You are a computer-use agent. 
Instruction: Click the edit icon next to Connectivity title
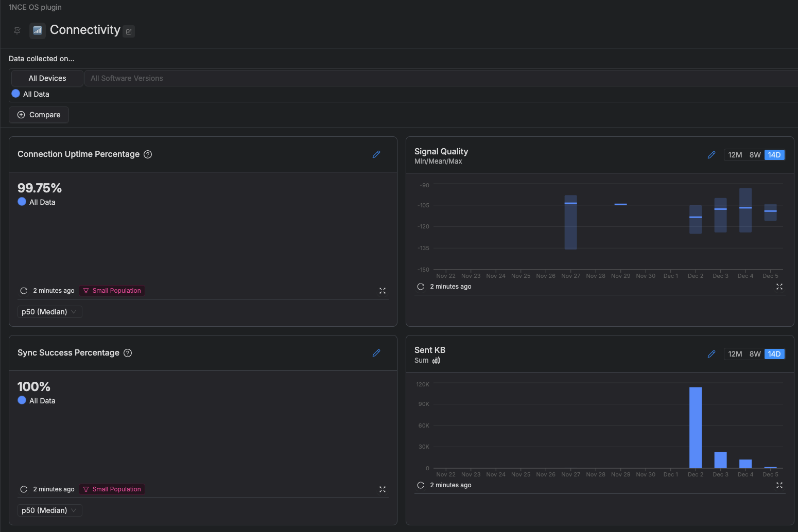pyautogui.click(x=129, y=32)
